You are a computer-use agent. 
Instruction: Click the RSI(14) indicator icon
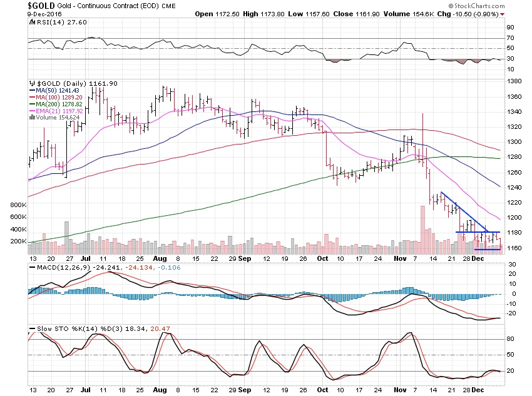tap(32, 21)
